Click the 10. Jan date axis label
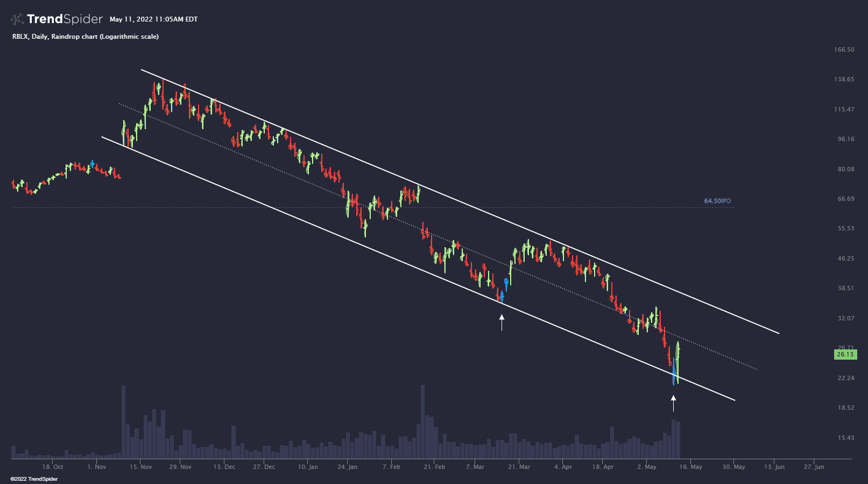Image resolution: width=868 pixels, height=484 pixels. [x=308, y=467]
